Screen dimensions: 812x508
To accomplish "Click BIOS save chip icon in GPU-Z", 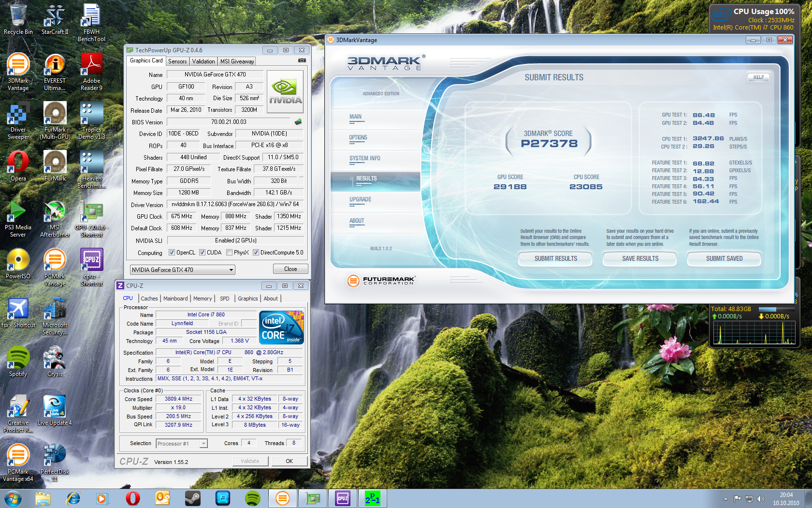I will pyautogui.click(x=298, y=122).
